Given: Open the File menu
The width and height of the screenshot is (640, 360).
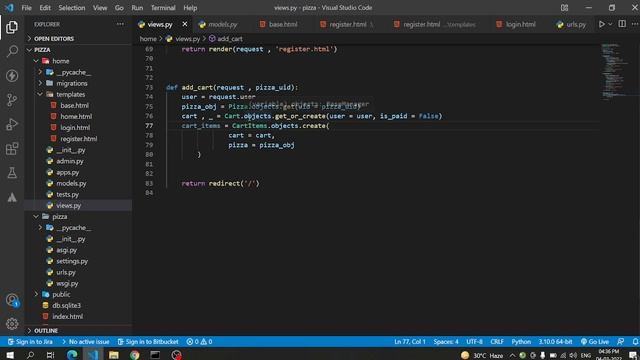Looking at the screenshot, I should (x=27, y=8).
